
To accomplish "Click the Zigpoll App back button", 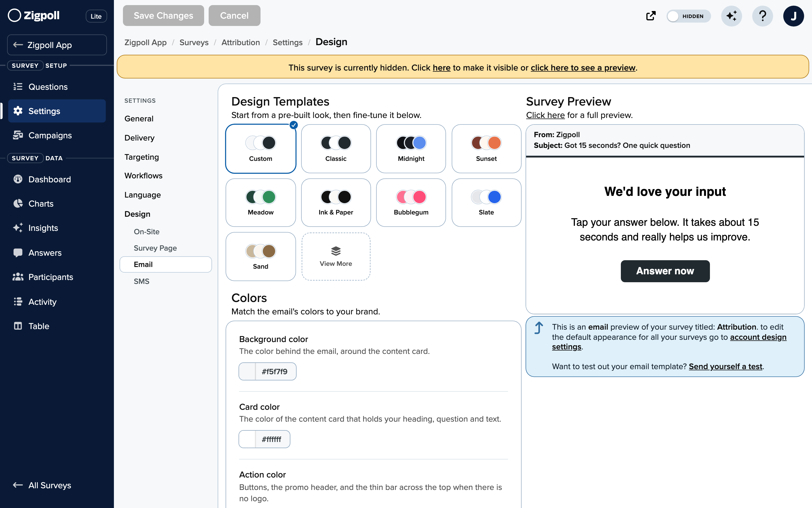I will point(57,45).
